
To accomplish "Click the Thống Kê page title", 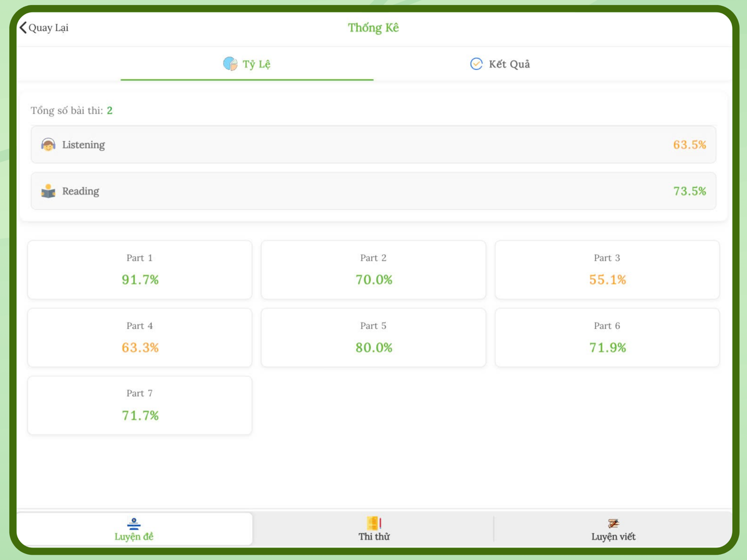I will point(373,28).
